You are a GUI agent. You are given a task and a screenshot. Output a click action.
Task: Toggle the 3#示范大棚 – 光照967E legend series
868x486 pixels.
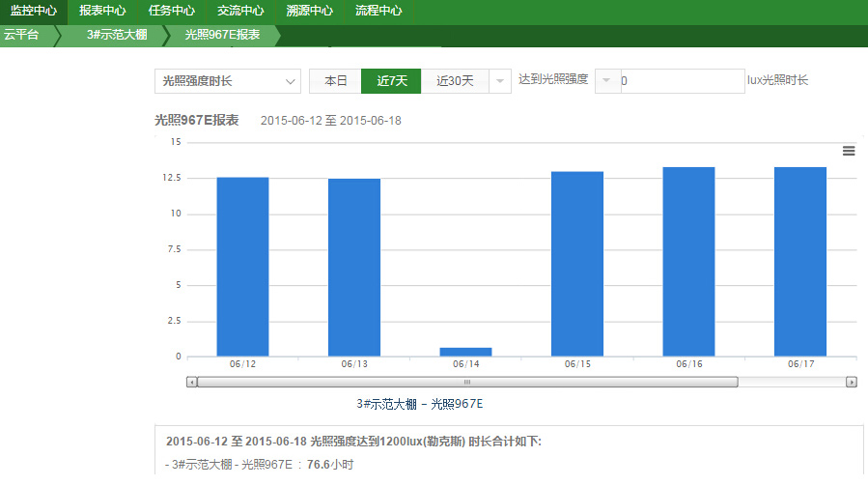[x=420, y=404]
